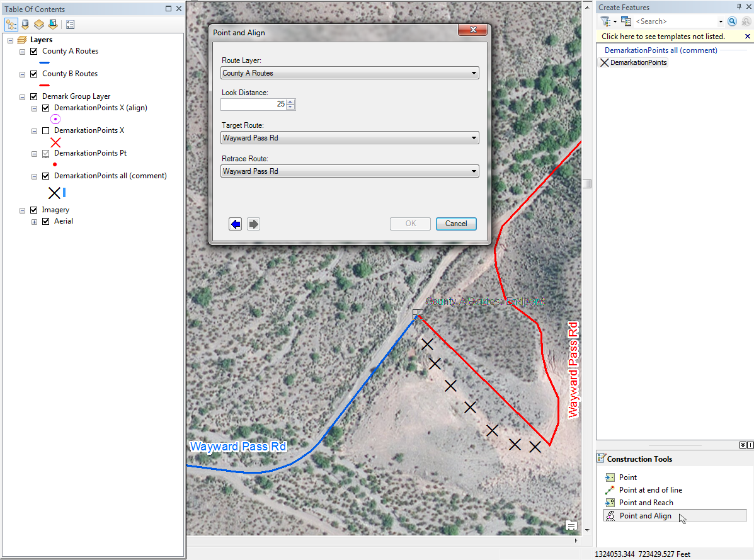Screen dimensions: 754x560
Task: Cancel the Point and Align dialog
Action: (456, 224)
